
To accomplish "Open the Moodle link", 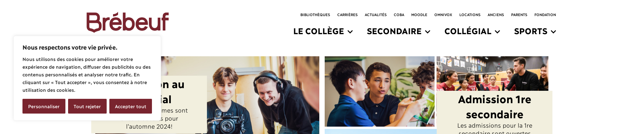I will click(419, 15).
